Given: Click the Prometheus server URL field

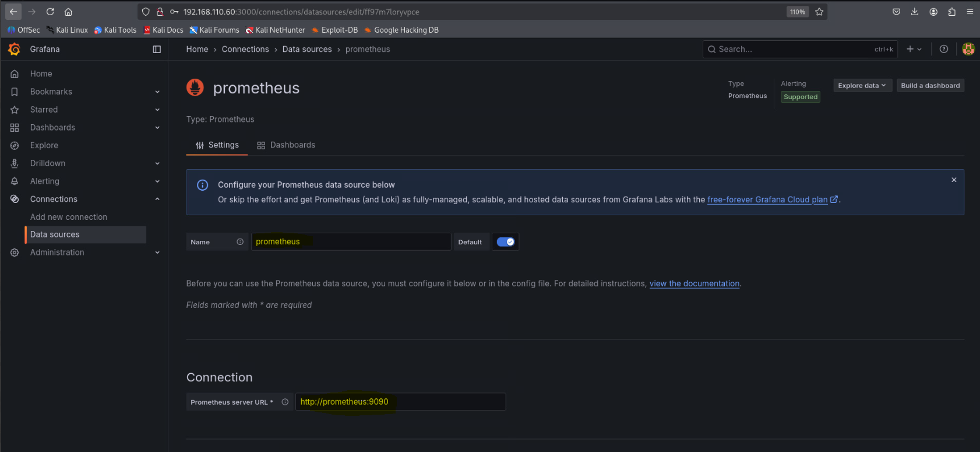Looking at the screenshot, I should 400,402.
